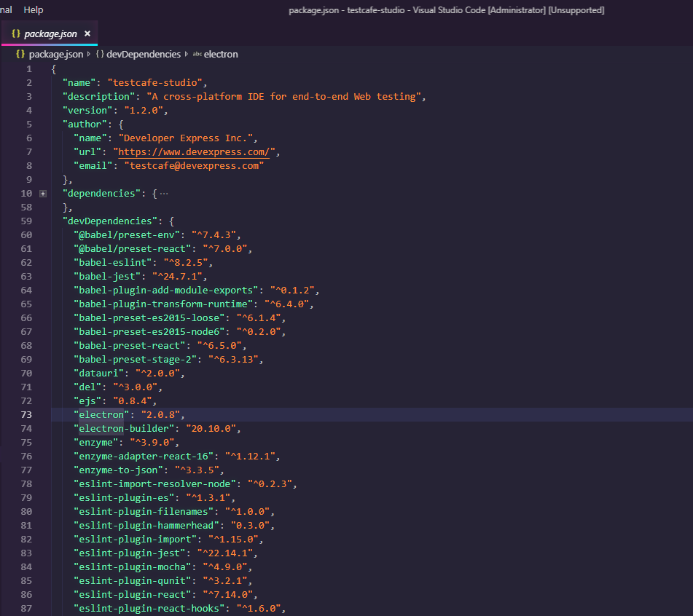
Task: Click the highlighted "electron" key on line 73
Action: (x=101, y=414)
